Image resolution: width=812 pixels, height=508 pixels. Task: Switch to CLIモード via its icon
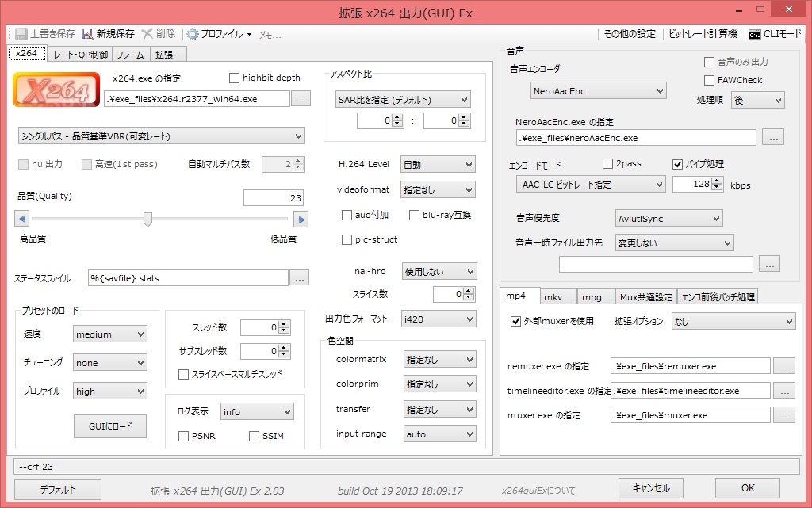pos(755,34)
